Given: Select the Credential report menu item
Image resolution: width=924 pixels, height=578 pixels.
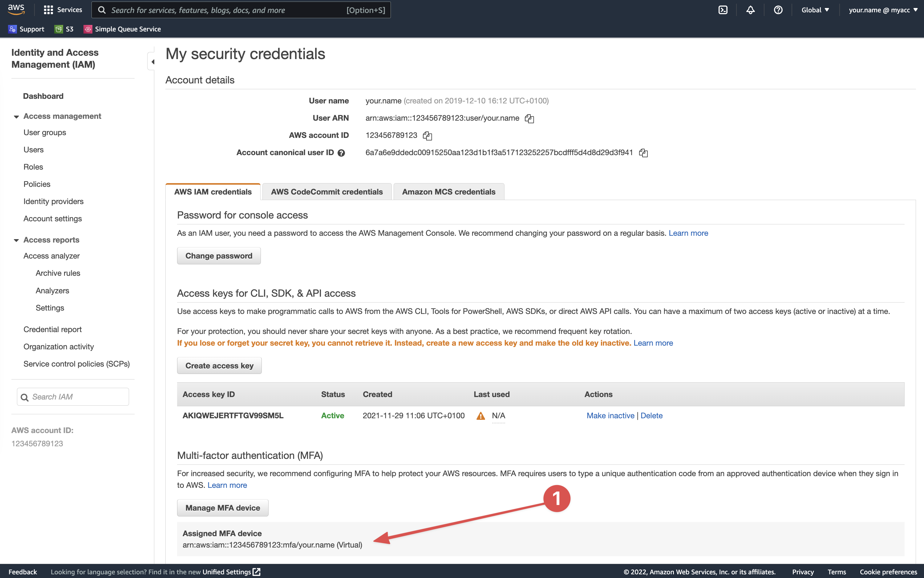Looking at the screenshot, I should (53, 329).
